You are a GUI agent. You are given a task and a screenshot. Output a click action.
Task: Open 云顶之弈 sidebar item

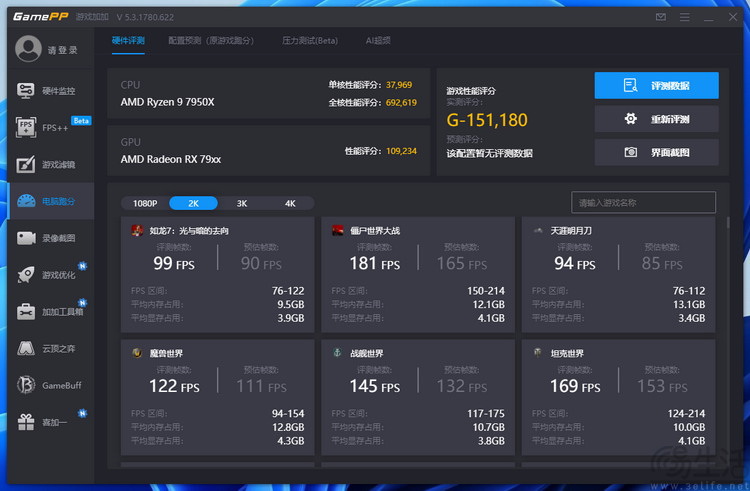[50, 348]
